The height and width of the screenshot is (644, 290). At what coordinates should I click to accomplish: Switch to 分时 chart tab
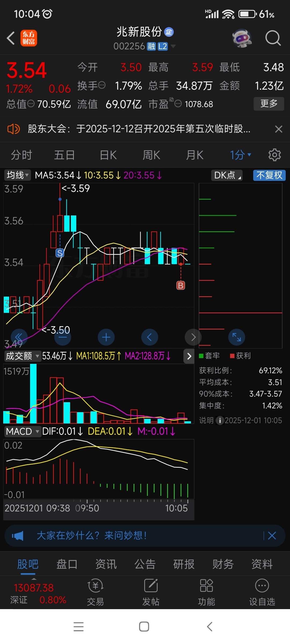click(x=21, y=155)
